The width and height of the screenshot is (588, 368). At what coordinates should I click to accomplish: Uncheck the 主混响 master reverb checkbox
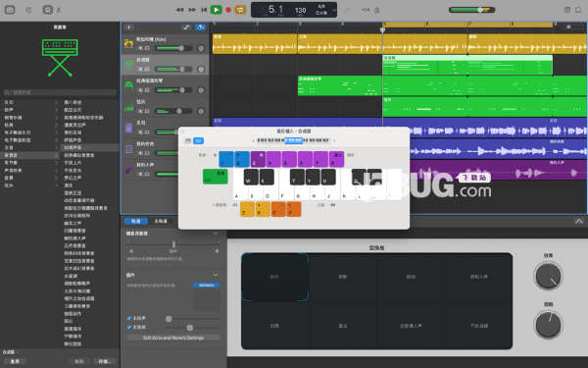(x=129, y=327)
